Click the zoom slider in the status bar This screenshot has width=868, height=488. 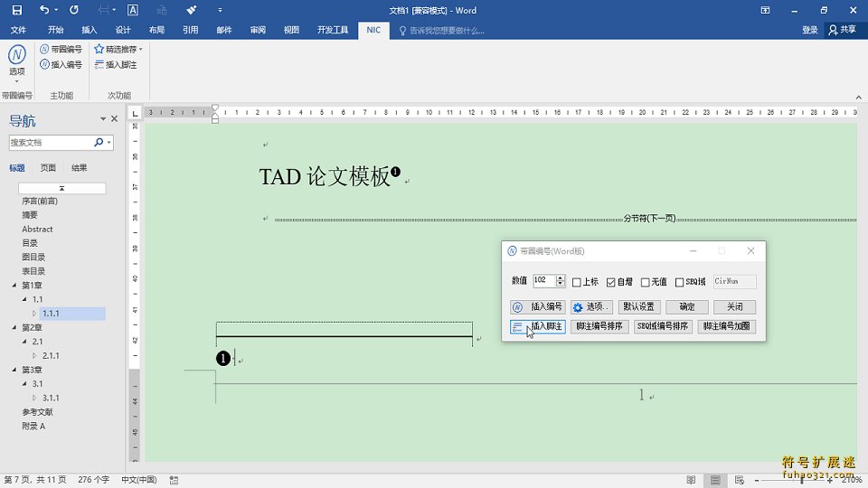pyautogui.click(x=793, y=480)
